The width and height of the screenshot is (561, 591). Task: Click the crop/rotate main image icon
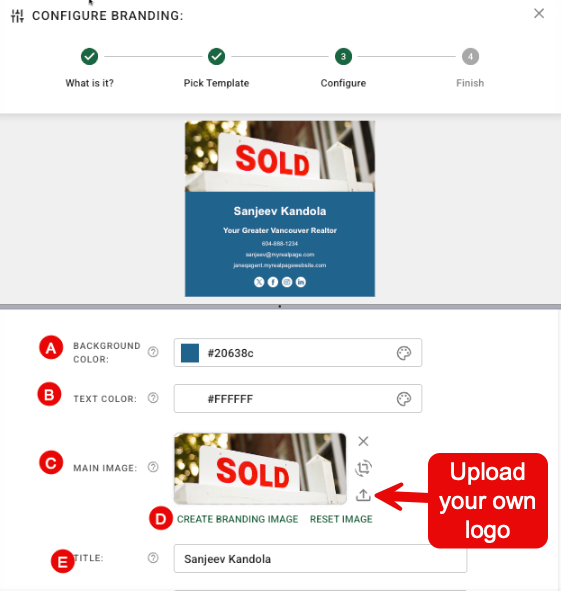pos(363,468)
